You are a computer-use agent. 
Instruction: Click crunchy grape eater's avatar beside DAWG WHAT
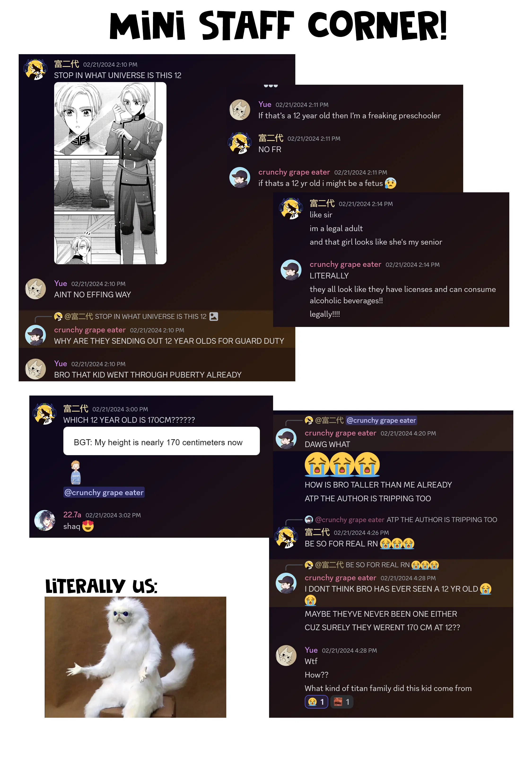286,439
